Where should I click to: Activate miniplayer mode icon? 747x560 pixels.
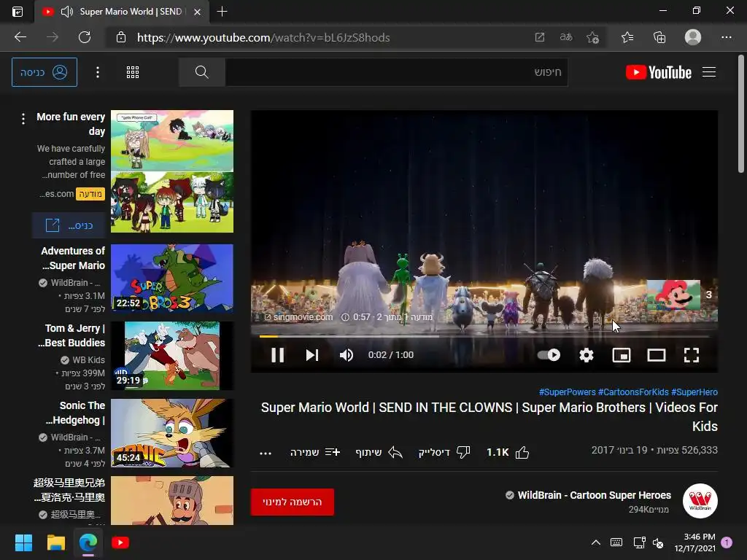[x=622, y=355]
